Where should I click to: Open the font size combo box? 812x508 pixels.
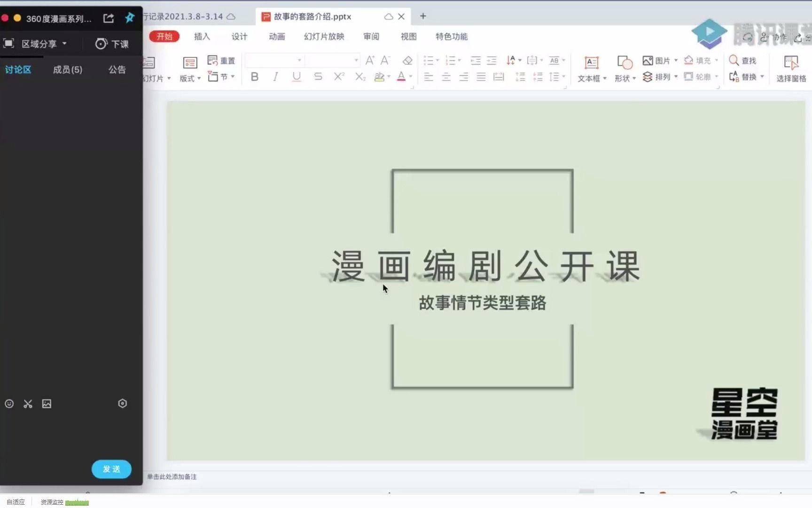click(332, 60)
